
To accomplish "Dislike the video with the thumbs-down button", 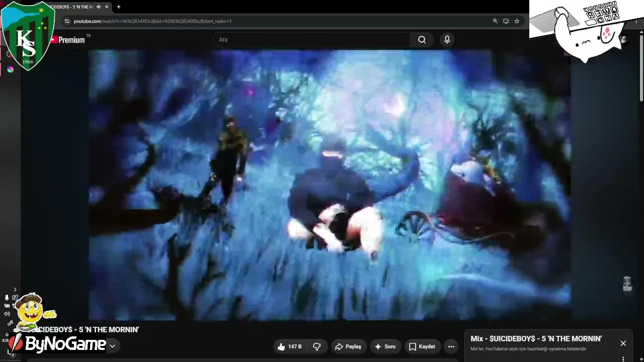I will coord(317,346).
